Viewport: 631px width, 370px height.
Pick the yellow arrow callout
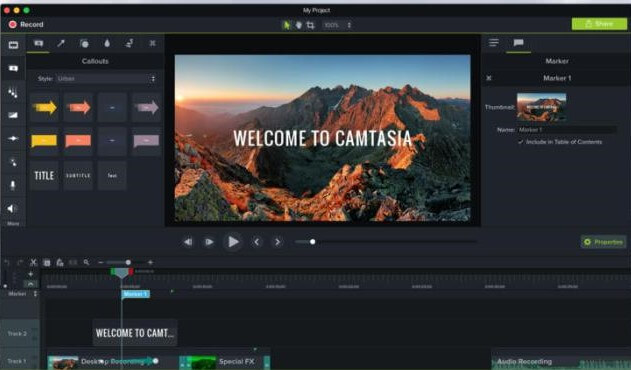pos(44,107)
